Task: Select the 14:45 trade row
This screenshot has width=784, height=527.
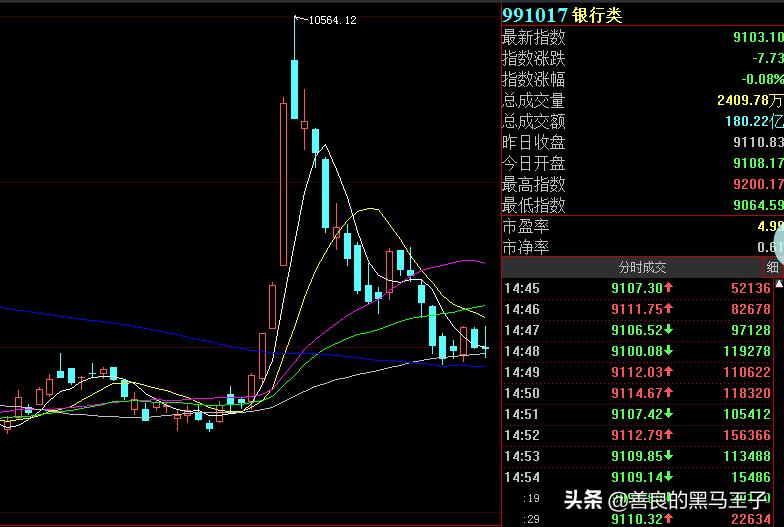Action: 638,288
